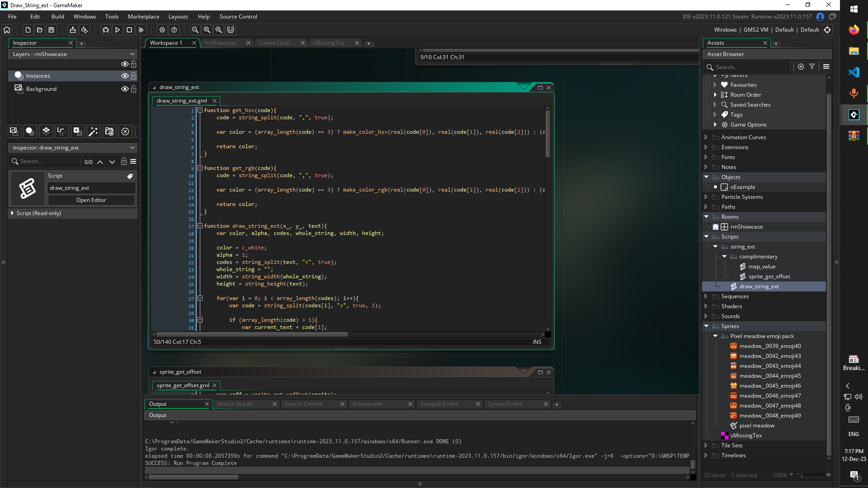Clean the project cache with the broom icon
The height and width of the screenshot is (488, 868).
pyautogui.click(x=141, y=30)
